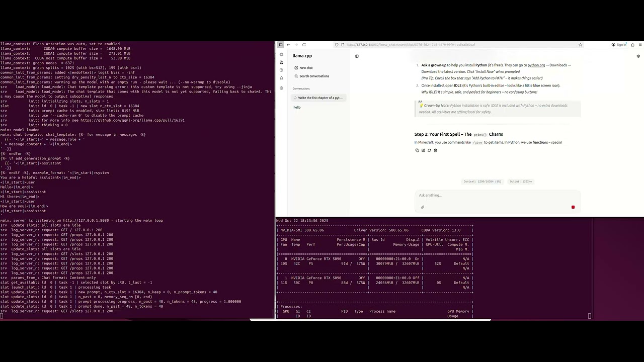Click the 'Conversations' section label
Viewport: 644px width, 362px height.
301,89
